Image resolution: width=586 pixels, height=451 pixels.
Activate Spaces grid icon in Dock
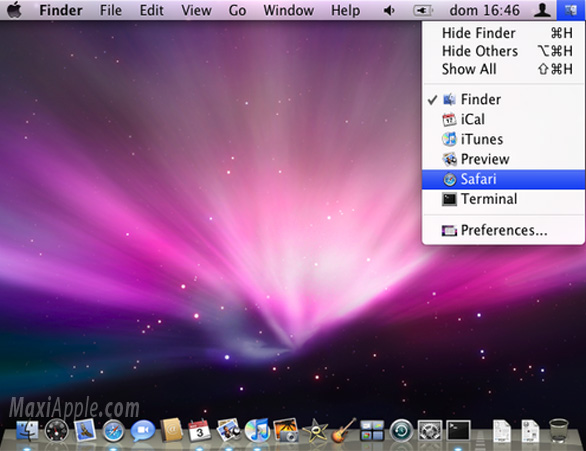pos(372,430)
